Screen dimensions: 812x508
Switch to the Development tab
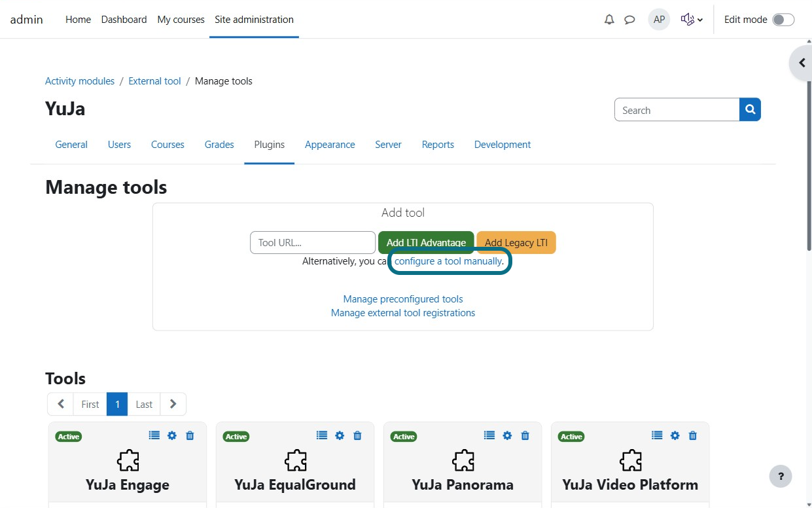[503, 145]
